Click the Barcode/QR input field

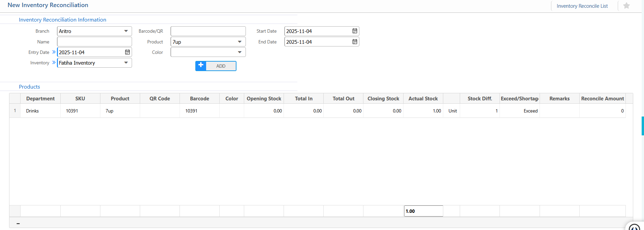point(208,31)
